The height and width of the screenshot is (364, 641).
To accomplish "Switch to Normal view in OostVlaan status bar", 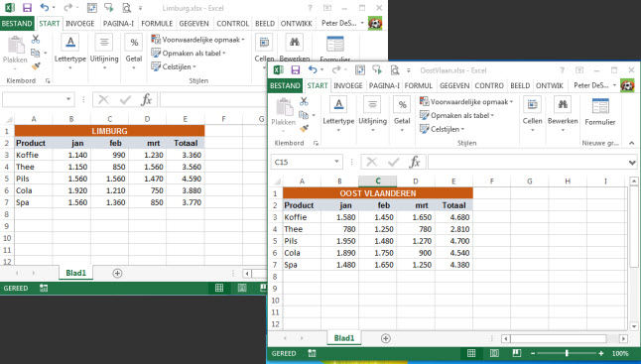I will tap(471, 353).
